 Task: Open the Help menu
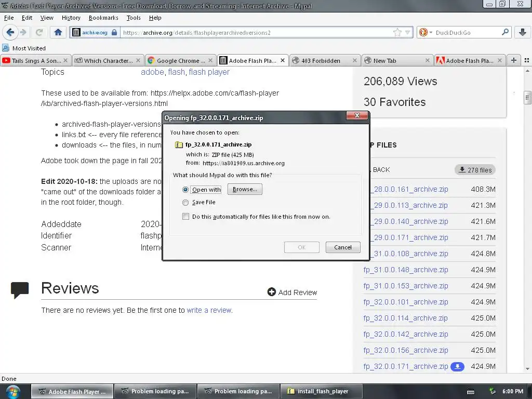coord(155,18)
